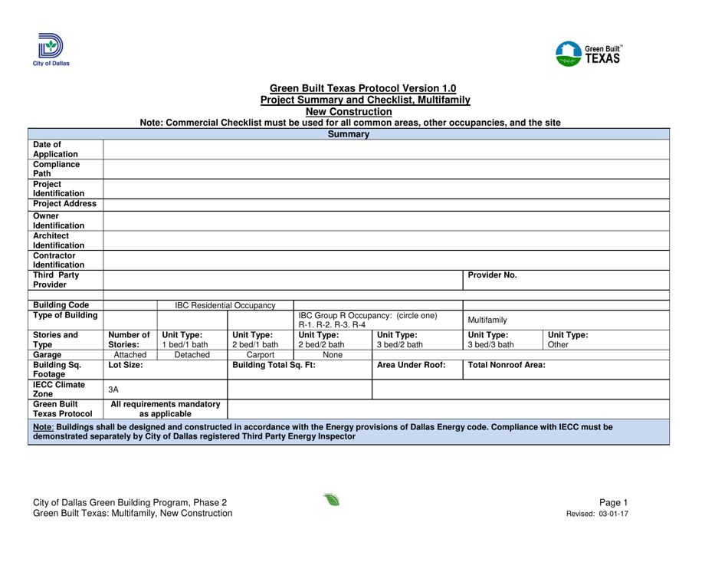This screenshot has width=728, height=562.
Task: Click the green leaf icon in footer
Action: 332,500
